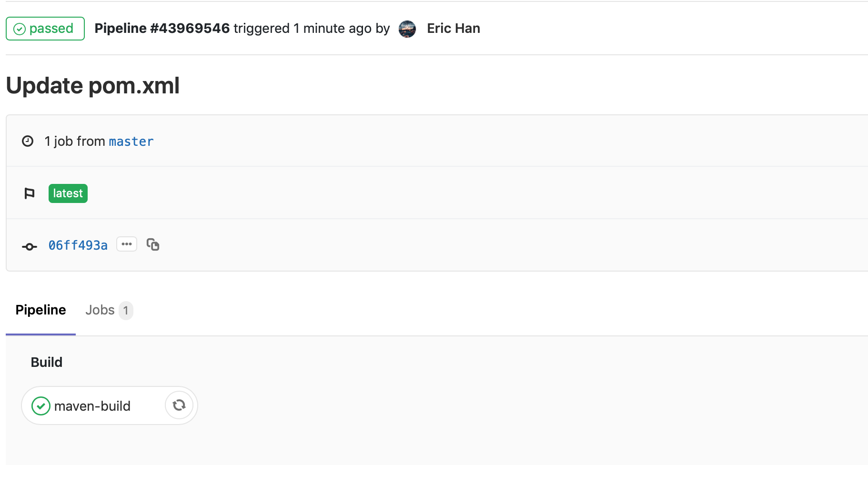The height and width of the screenshot is (486, 868).
Task: Select the Pipeline tab
Action: 40,310
